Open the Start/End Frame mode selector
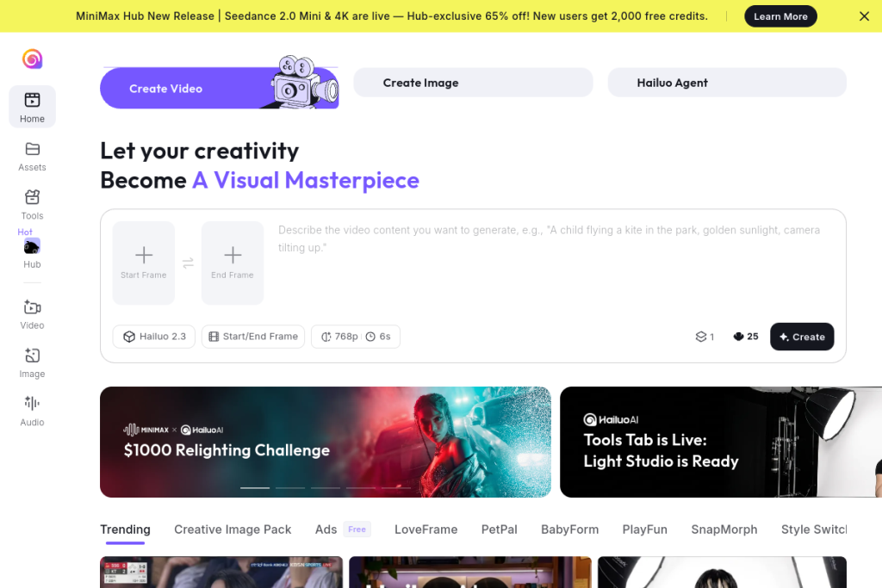 pyautogui.click(x=253, y=336)
